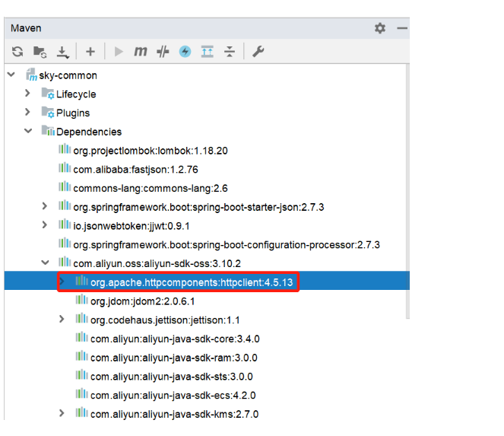Select org.projectlombok:lombok:1.18.20
The width and height of the screenshot is (504, 436).
point(151,151)
